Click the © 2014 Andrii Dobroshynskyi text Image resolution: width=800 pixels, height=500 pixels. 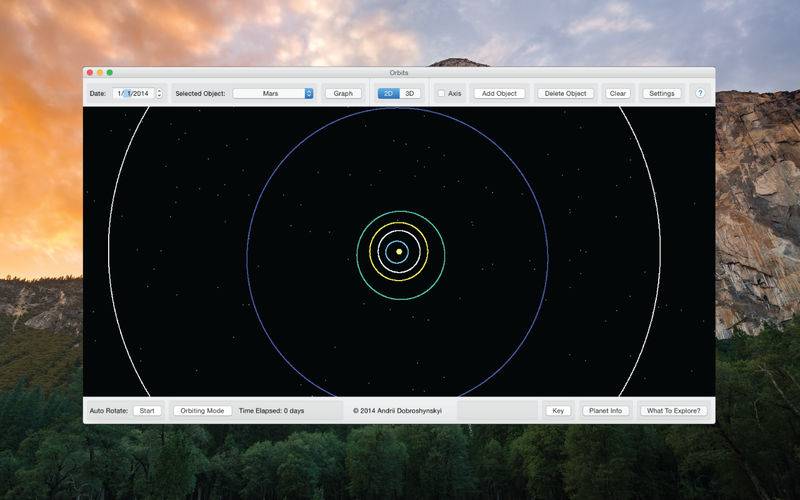point(397,411)
